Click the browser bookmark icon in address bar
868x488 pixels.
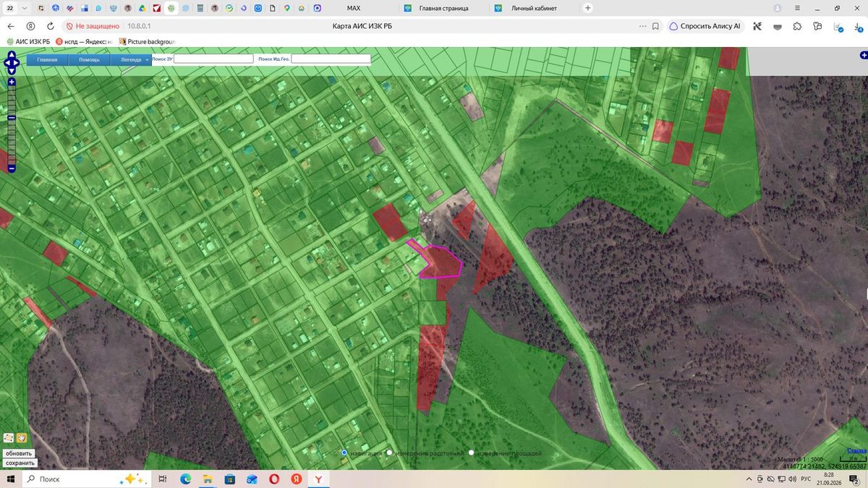(x=655, y=26)
